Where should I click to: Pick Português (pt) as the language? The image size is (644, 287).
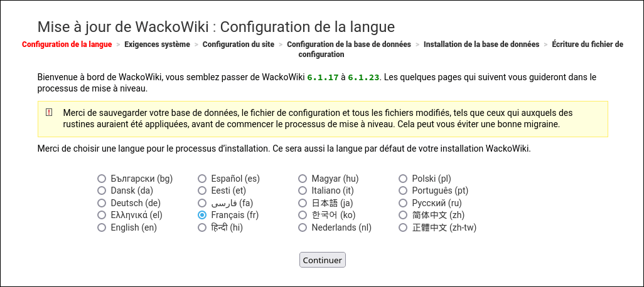pos(403,190)
